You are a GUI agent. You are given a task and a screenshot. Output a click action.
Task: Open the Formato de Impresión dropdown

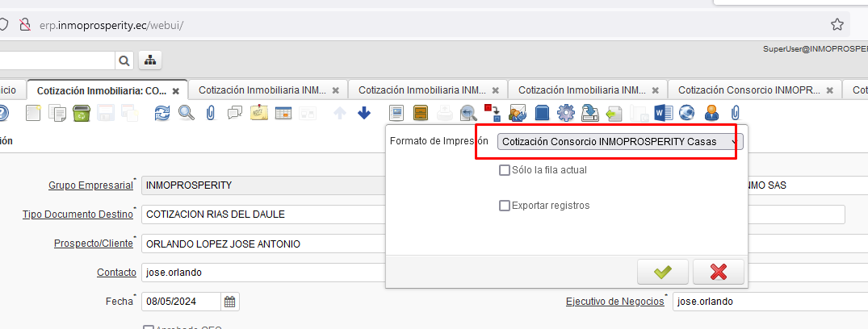pos(619,142)
